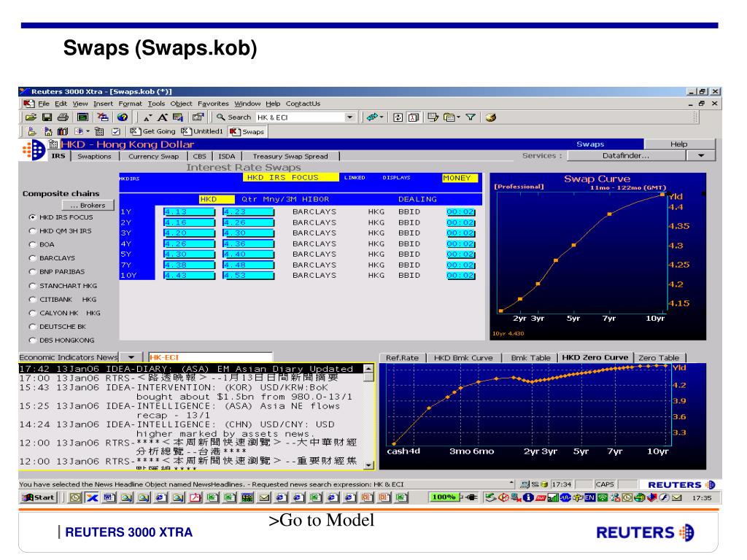
Task: Switch to the Zero Table tab
Action: point(659,357)
